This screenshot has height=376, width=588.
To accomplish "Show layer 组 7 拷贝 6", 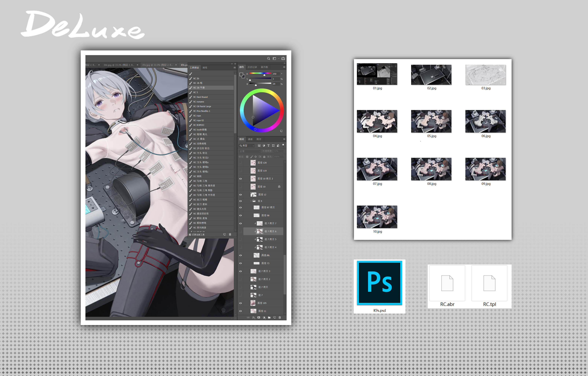I will pyautogui.click(x=241, y=231).
